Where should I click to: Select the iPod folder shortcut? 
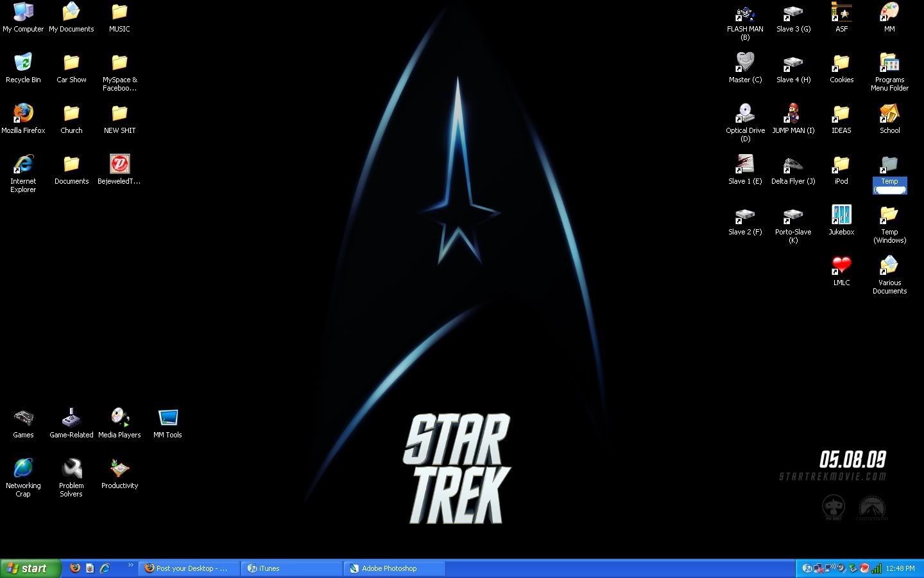(841, 170)
